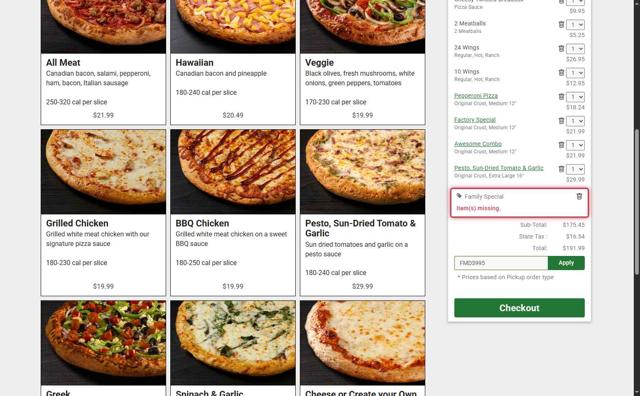Change quantity of 24 Wings
Viewport: 640px width, 396px height.
(x=575, y=49)
